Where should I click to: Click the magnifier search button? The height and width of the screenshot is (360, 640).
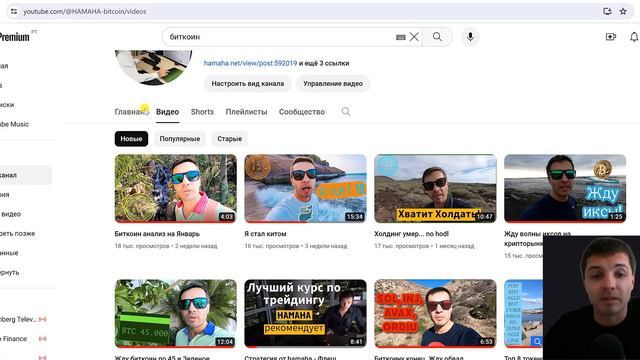point(437,37)
